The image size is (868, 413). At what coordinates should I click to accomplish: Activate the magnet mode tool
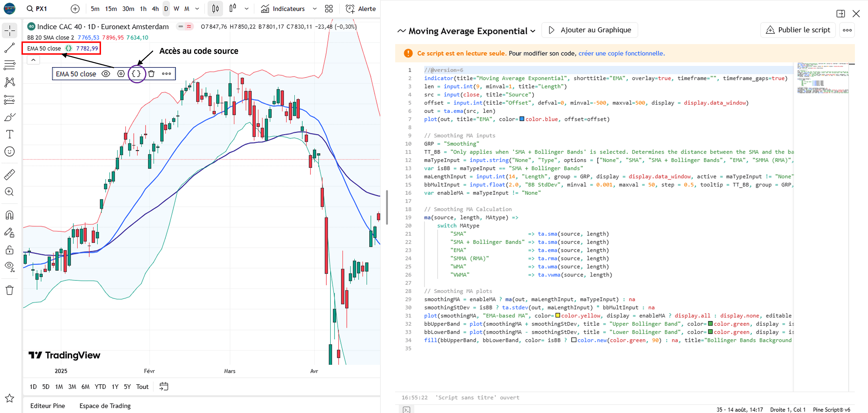click(x=9, y=215)
